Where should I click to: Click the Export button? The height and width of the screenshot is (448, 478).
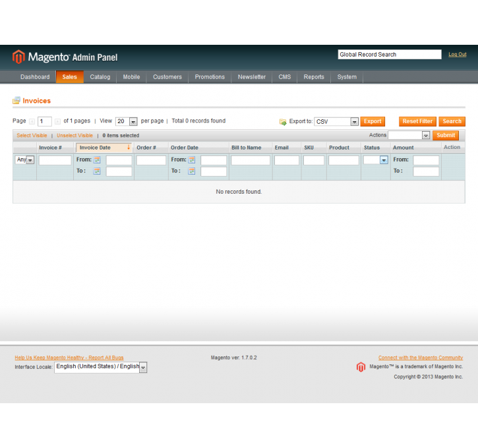(373, 121)
